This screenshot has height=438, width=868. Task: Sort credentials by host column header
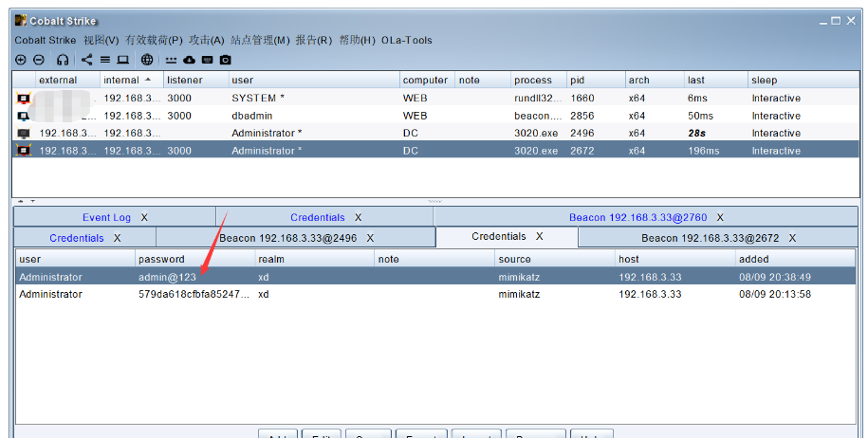click(x=674, y=259)
